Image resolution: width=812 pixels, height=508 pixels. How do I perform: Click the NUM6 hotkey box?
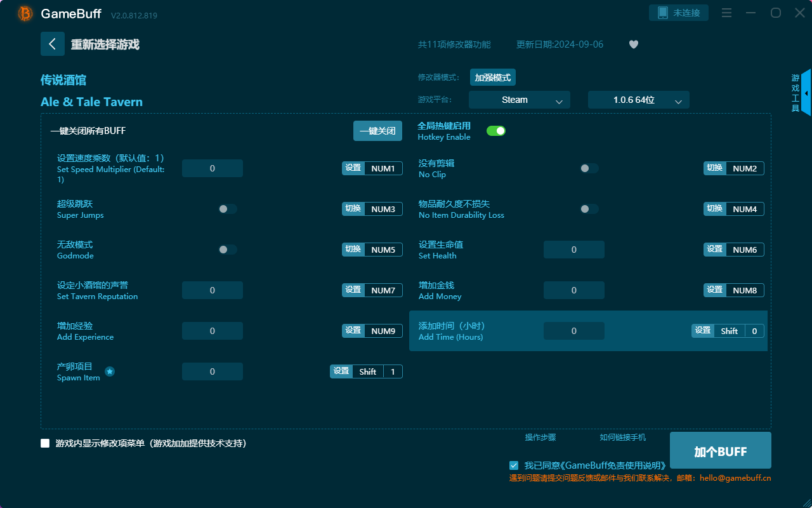745,250
